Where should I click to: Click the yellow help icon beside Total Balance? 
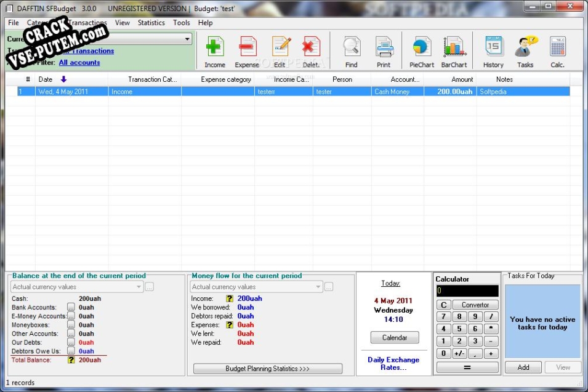point(71,360)
